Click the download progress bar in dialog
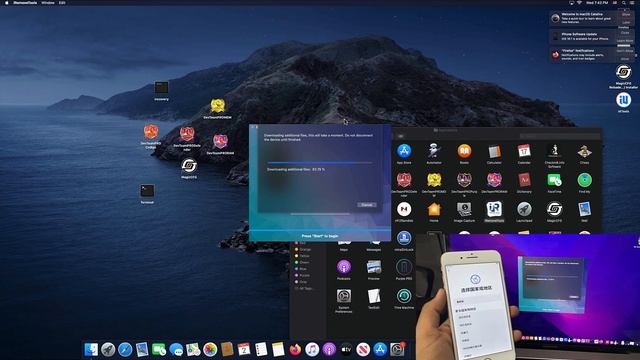The height and width of the screenshot is (360, 640). 320,162
